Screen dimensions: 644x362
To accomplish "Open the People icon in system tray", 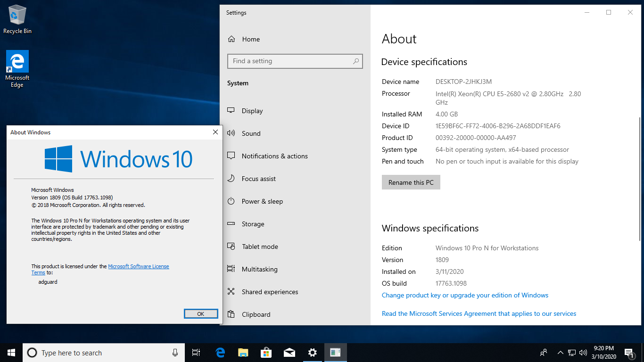I will 544,353.
